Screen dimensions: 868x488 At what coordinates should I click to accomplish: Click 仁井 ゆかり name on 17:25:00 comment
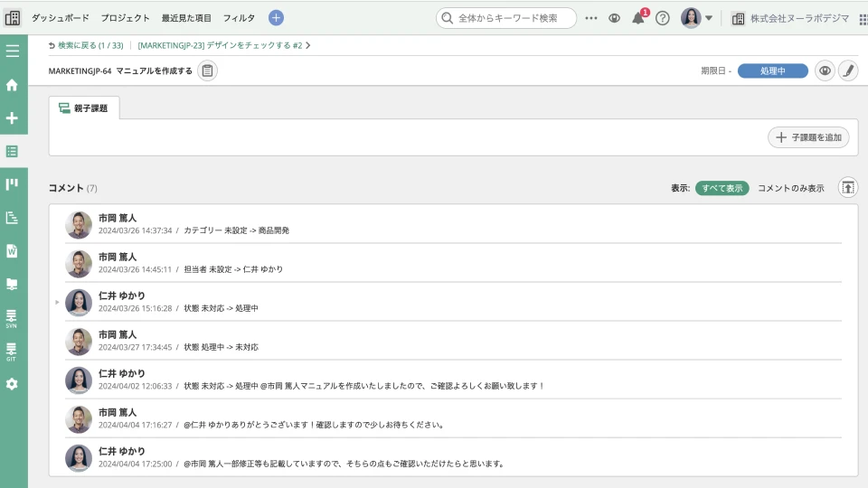click(122, 451)
